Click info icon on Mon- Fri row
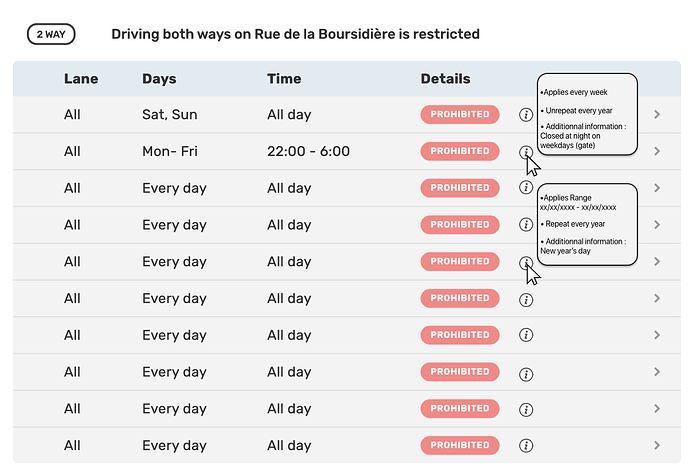 pos(526,152)
